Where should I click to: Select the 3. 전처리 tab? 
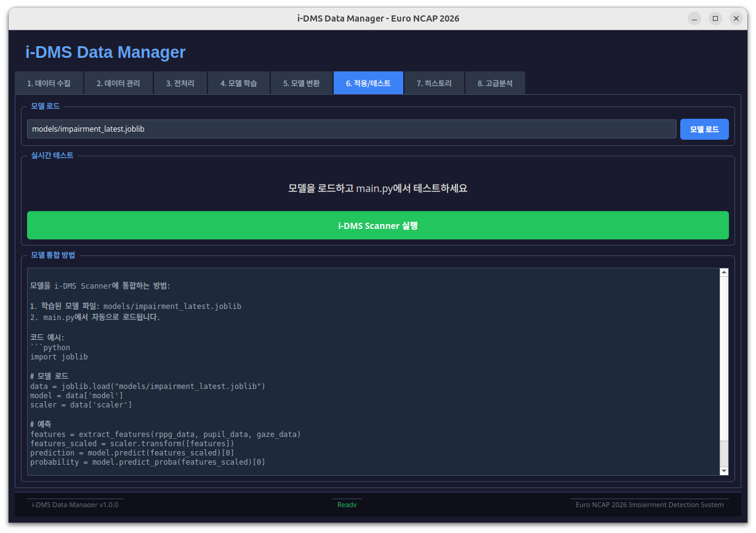[180, 82]
